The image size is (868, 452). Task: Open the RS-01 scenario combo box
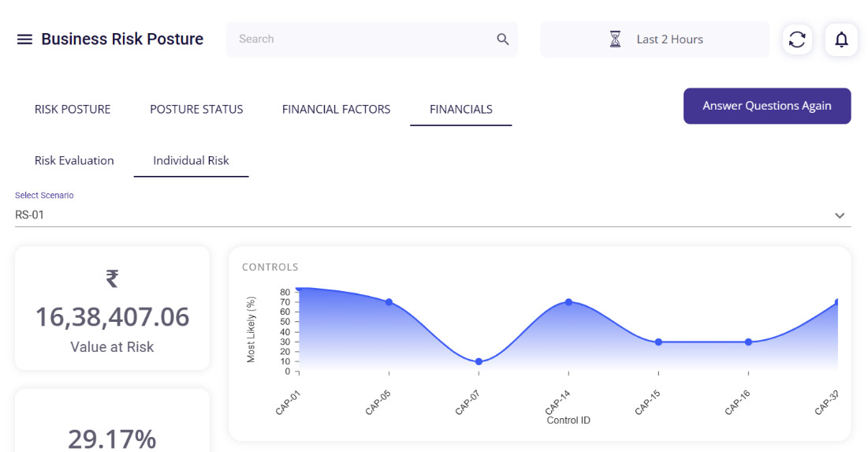pyautogui.click(x=433, y=215)
